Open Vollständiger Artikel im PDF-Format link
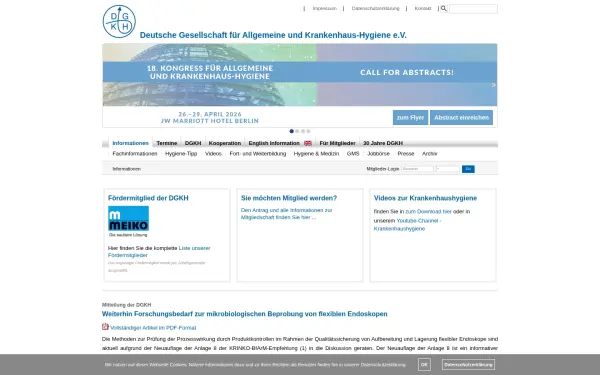 coord(153,328)
